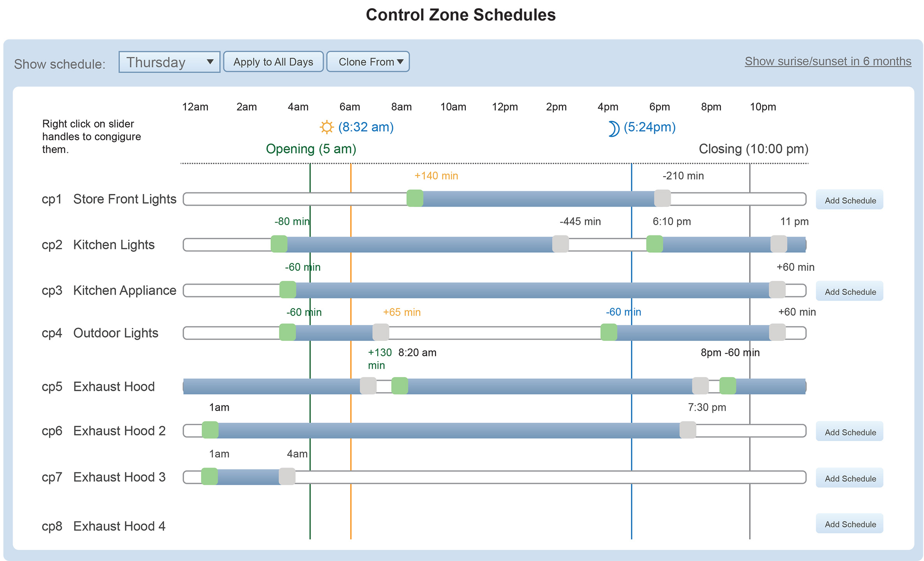
Task: Select Kitchen Lights 6:10 pm green handle
Action: 654,244
